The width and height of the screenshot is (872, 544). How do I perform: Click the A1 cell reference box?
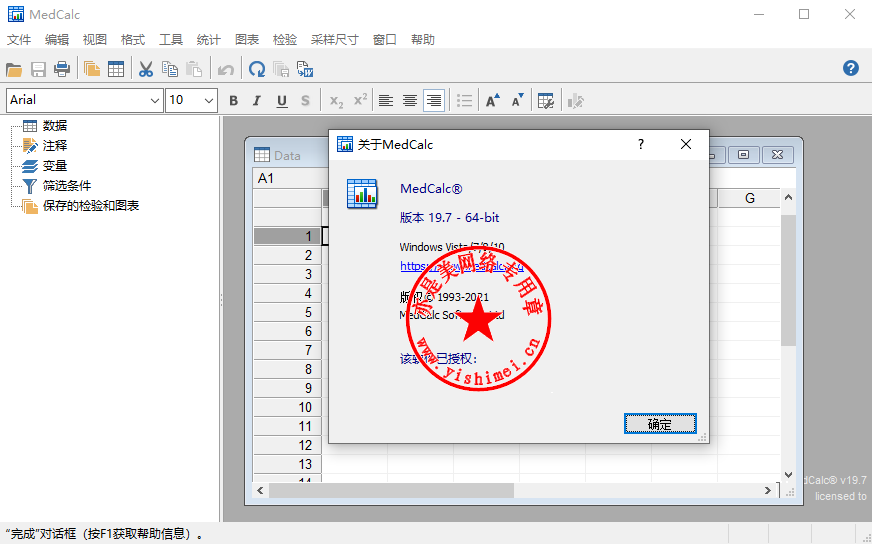coord(288,178)
